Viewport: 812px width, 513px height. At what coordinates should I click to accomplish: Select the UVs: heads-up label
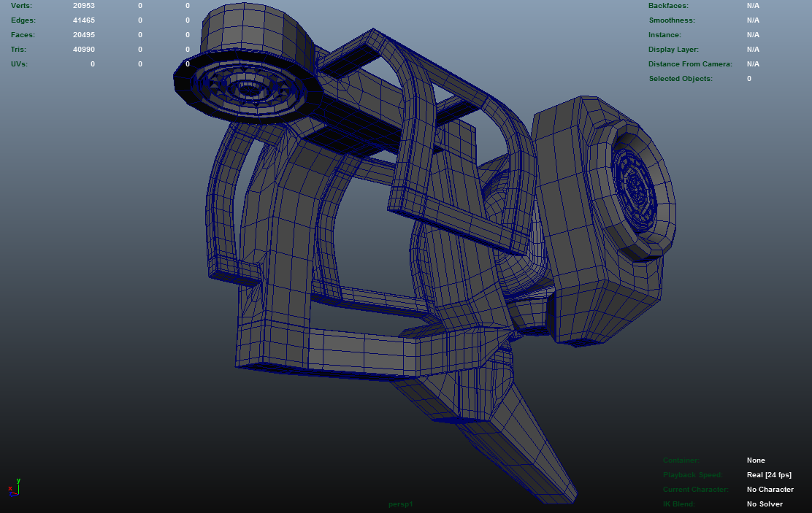[19, 63]
